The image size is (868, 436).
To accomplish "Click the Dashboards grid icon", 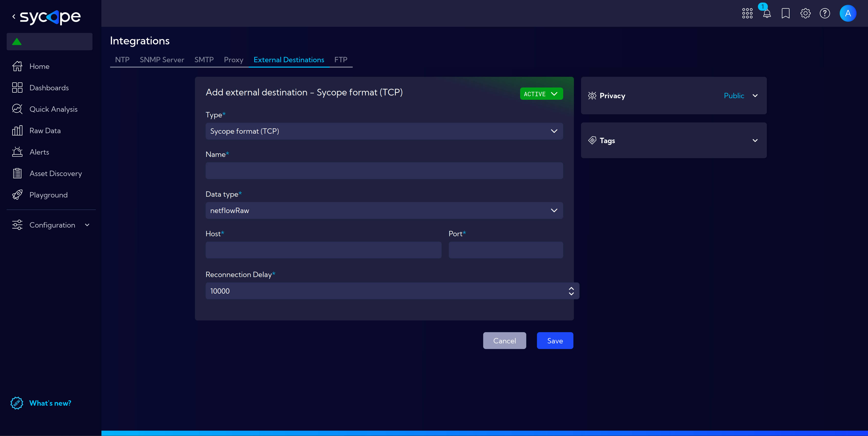I will click(17, 88).
